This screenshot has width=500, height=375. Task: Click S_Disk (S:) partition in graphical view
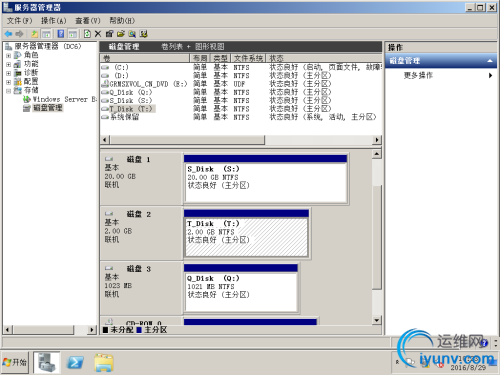pos(266,179)
